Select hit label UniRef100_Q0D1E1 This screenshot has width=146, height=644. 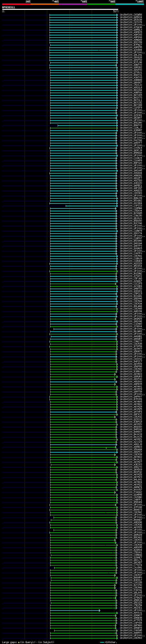131,291
